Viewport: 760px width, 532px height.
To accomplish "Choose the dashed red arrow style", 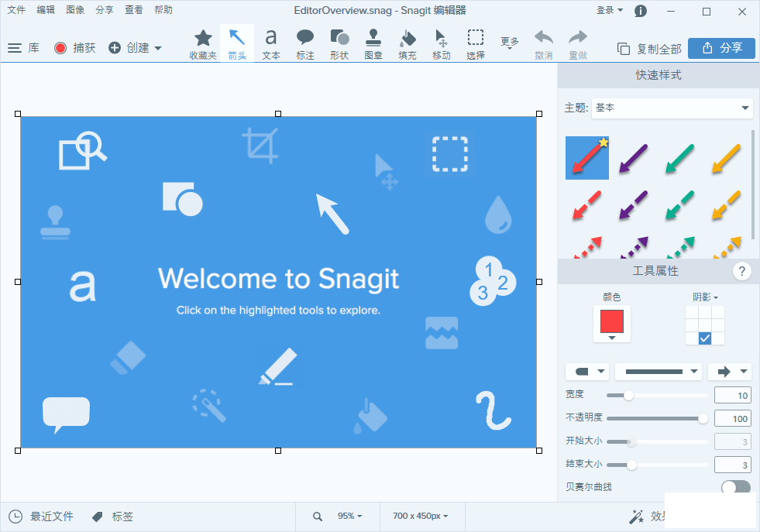I will click(x=587, y=204).
